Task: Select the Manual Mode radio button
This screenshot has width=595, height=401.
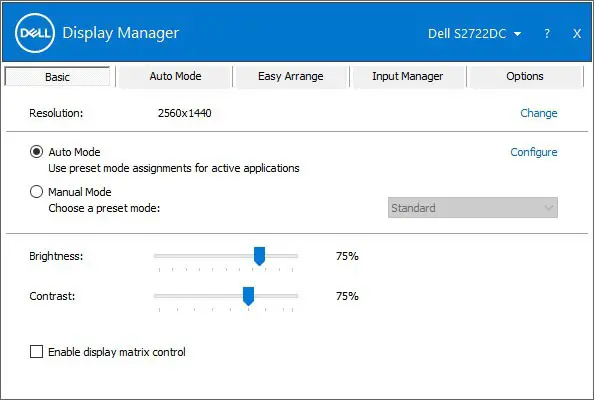Action: pyautogui.click(x=36, y=192)
